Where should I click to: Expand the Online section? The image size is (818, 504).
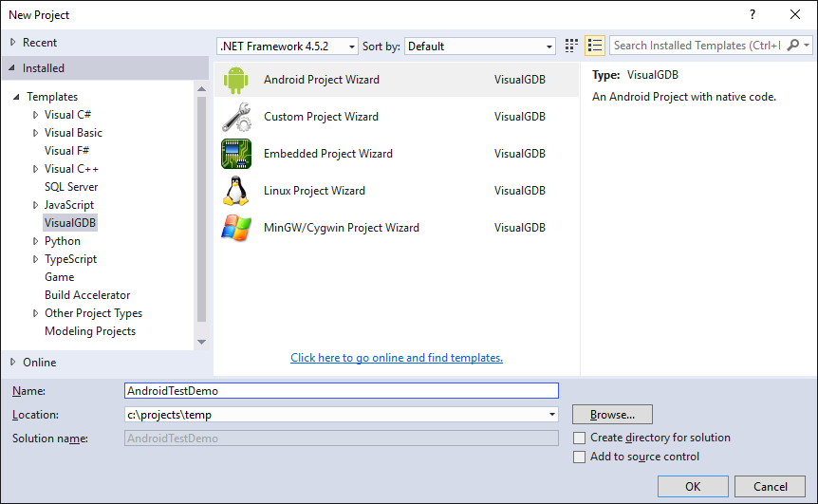(x=13, y=362)
